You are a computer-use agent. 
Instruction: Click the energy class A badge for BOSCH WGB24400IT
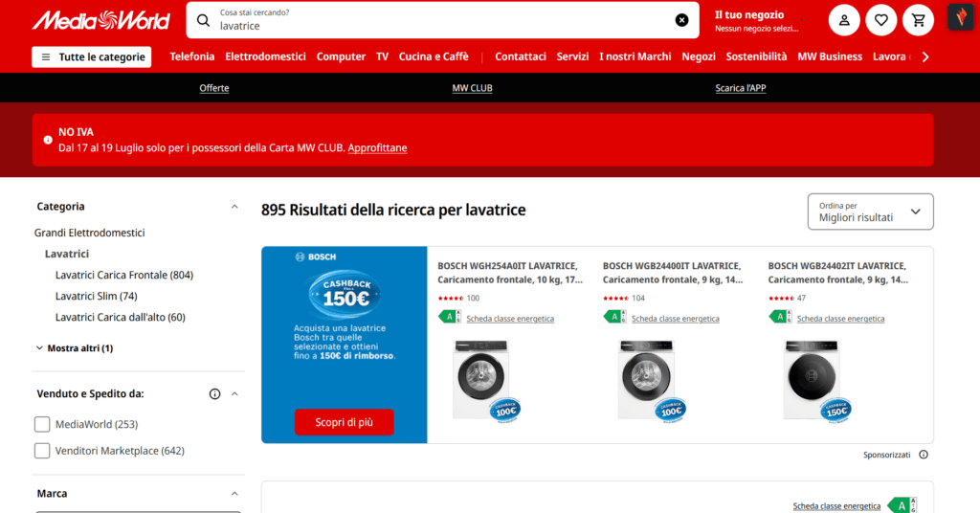click(x=615, y=317)
